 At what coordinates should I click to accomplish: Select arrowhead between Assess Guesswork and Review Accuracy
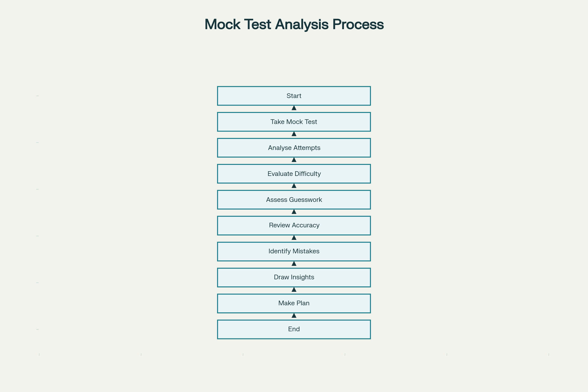coord(294,212)
